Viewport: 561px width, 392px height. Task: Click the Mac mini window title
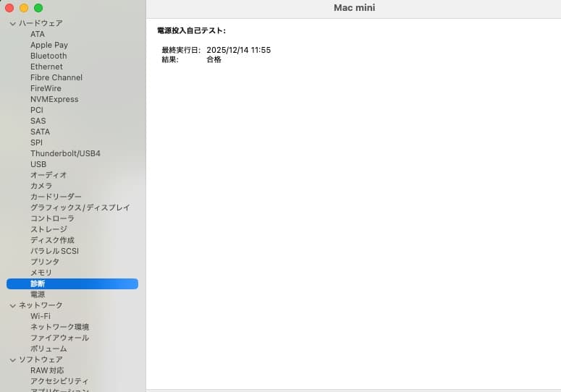click(x=355, y=8)
